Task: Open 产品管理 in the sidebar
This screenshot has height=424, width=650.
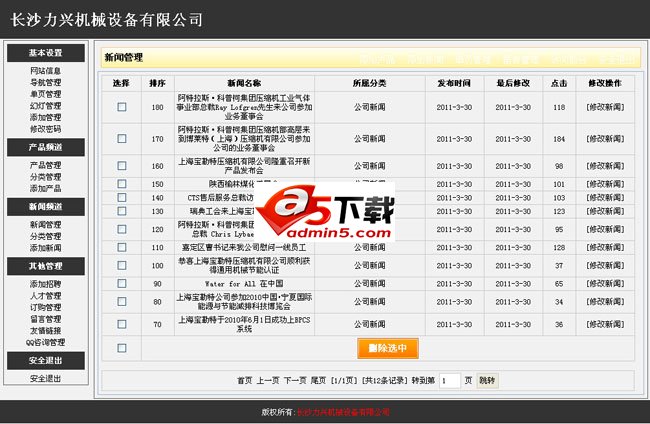Action: coord(46,165)
